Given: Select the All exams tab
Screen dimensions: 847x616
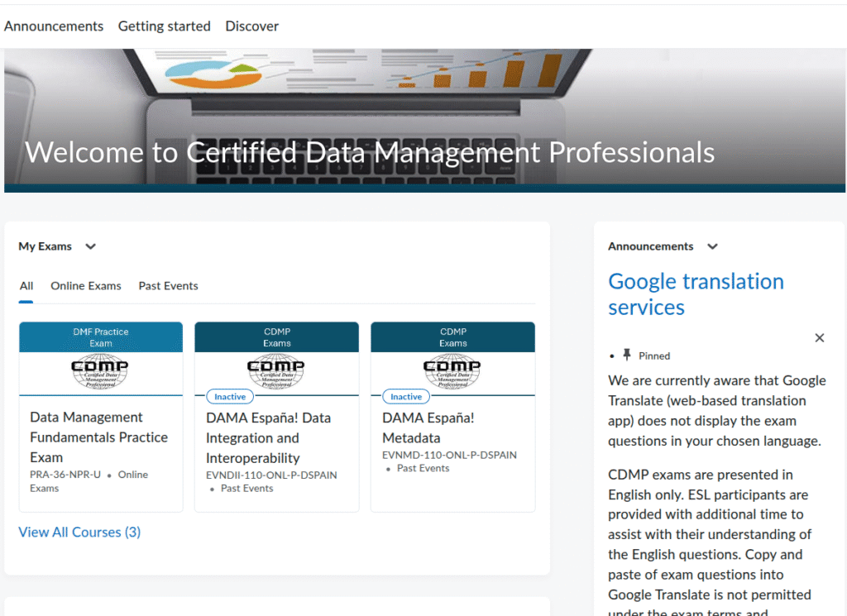Looking at the screenshot, I should point(26,285).
